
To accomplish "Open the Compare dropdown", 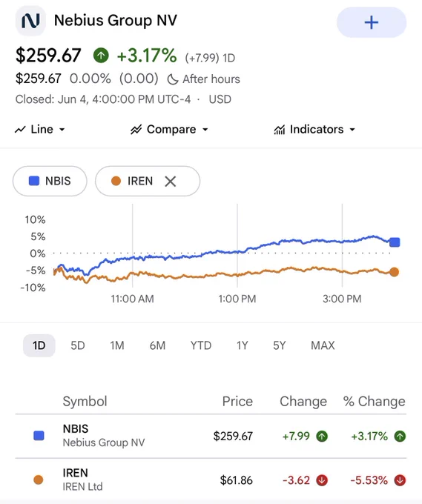I will click(169, 130).
